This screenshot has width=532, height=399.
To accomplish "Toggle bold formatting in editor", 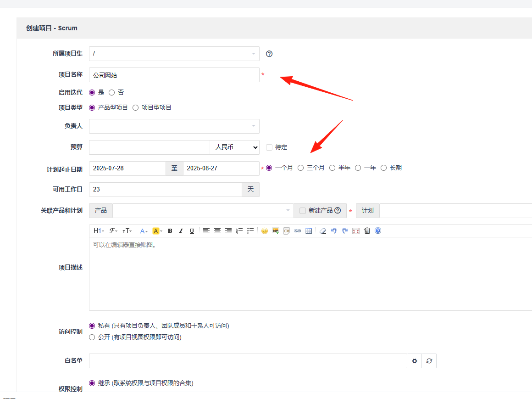I will 170,231.
